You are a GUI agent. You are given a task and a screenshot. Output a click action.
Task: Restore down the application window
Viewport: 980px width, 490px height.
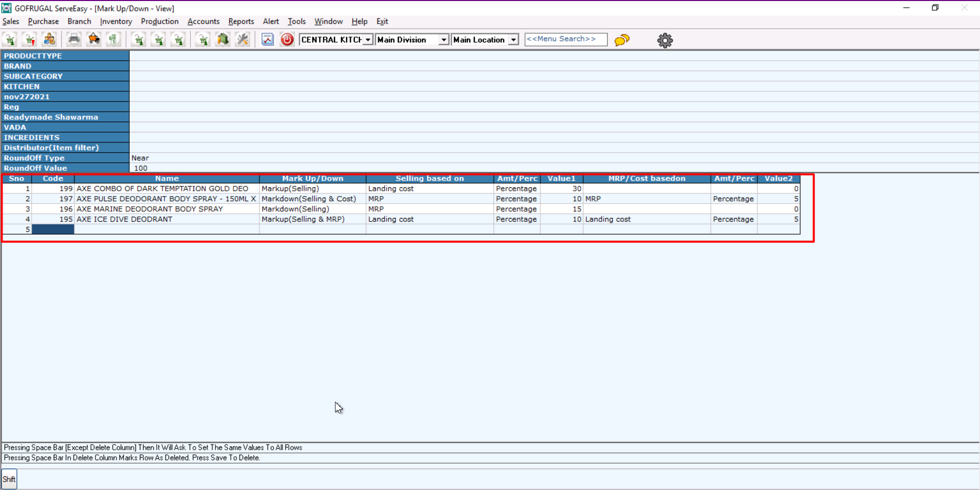(x=935, y=8)
